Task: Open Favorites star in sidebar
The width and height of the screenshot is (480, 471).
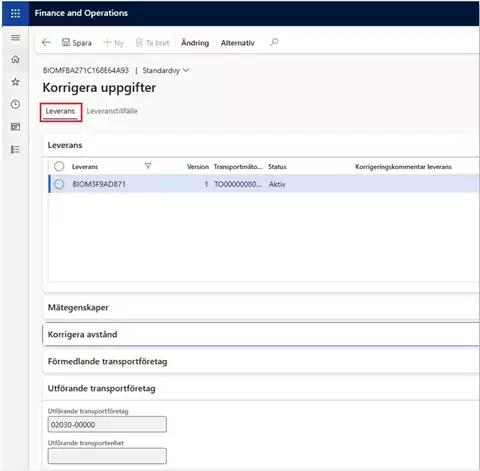Action: [15, 82]
